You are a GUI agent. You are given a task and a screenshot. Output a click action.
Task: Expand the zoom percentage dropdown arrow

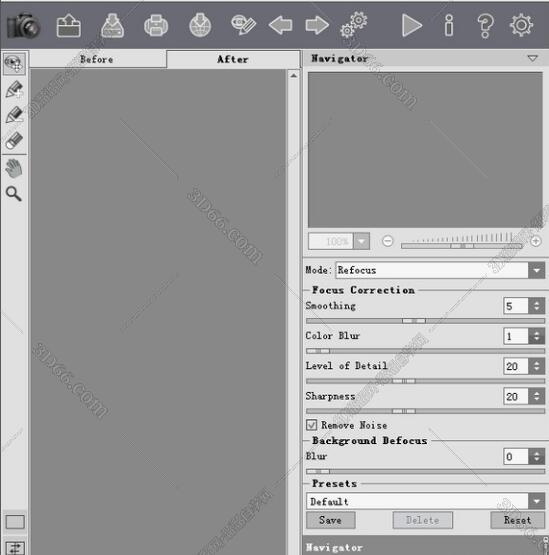point(361,241)
